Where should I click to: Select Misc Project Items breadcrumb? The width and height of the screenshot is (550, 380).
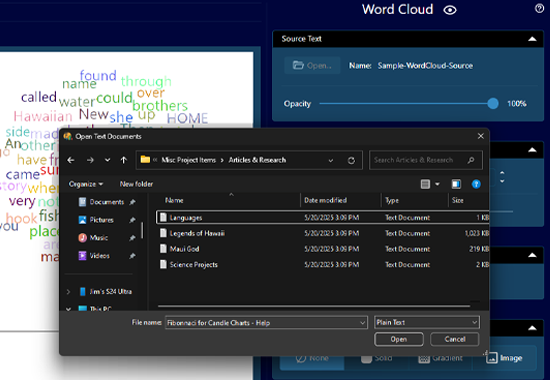click(x=188, y=160)
